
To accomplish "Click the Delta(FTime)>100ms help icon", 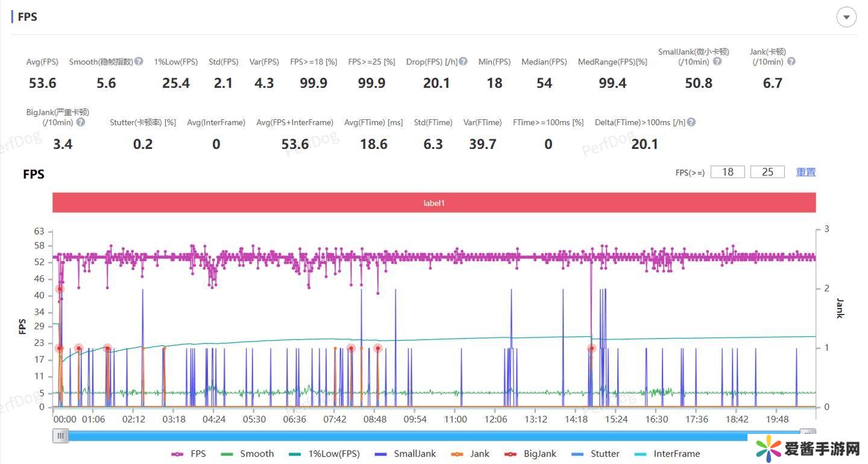I will pos(691,122).
